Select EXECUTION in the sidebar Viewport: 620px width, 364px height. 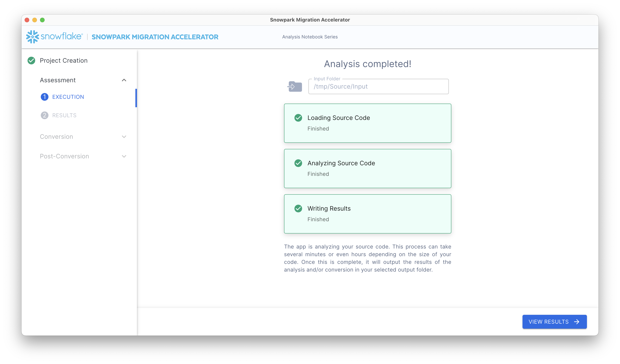pos(68,97)
